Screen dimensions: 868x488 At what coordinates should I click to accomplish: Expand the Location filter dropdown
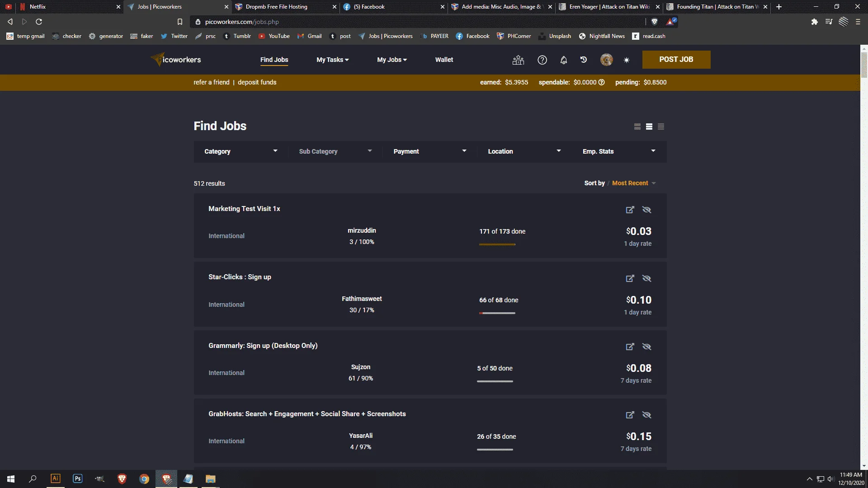coord(524,151)
